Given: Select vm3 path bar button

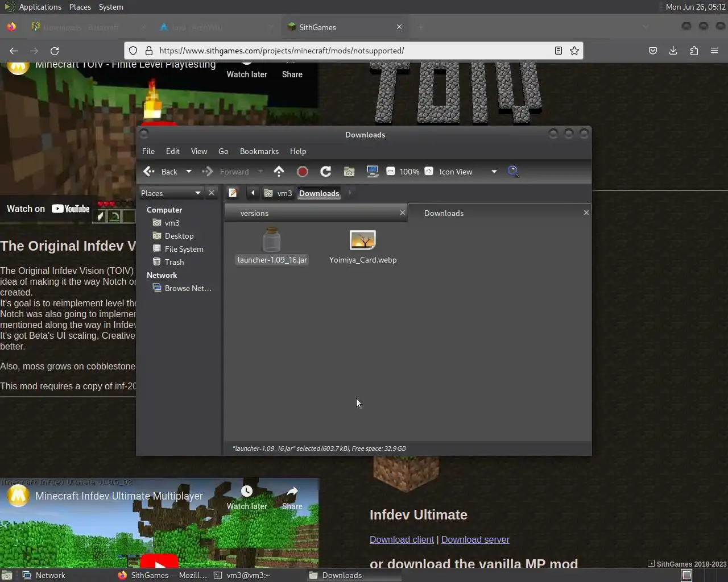Looking at the screenshot, I should point(278,193).
